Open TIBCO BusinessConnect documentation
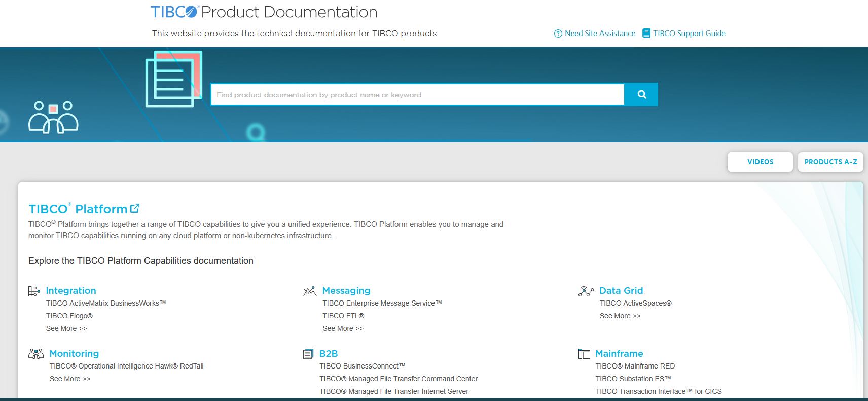This screenshot has height=401, width=868. click(363, 366)
